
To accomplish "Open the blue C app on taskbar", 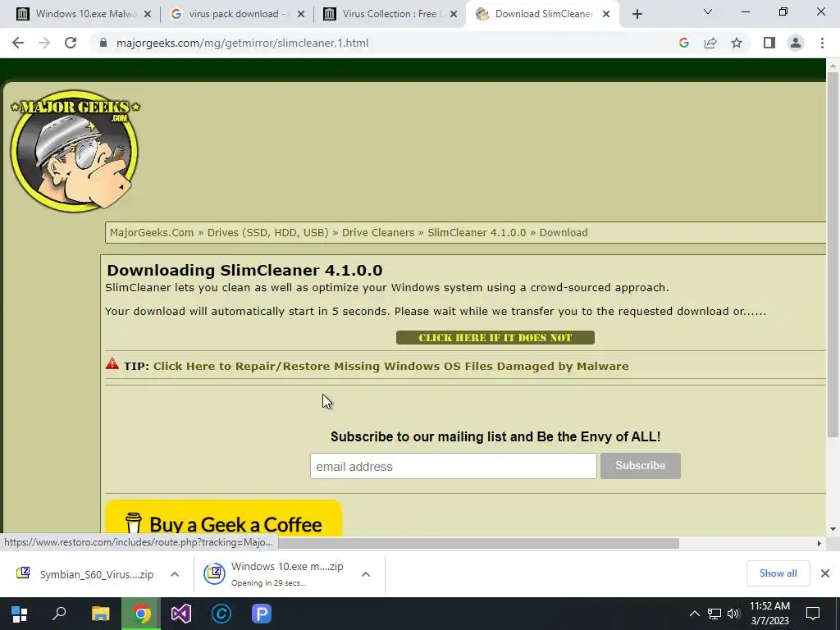I will pos(221,614).
